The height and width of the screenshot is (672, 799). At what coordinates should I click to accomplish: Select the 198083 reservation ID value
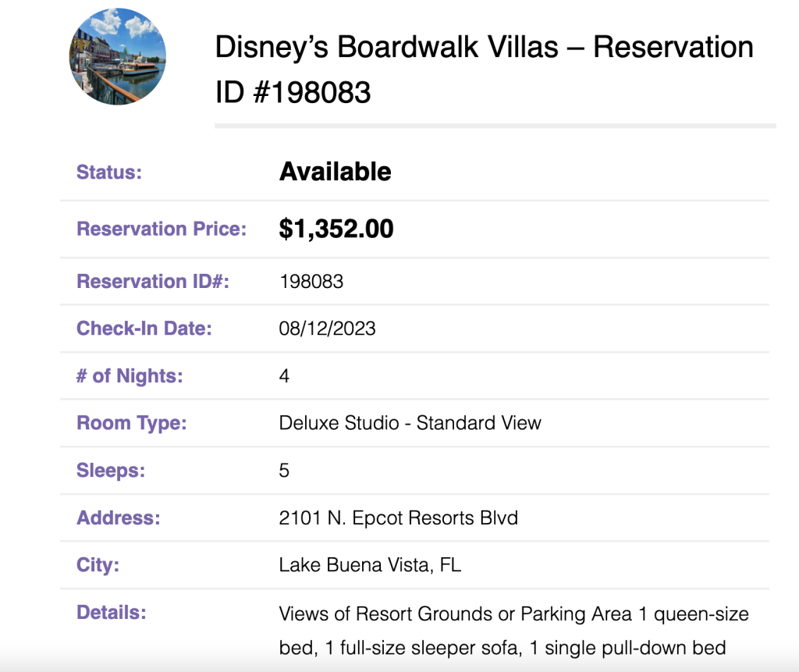[311, 282]
